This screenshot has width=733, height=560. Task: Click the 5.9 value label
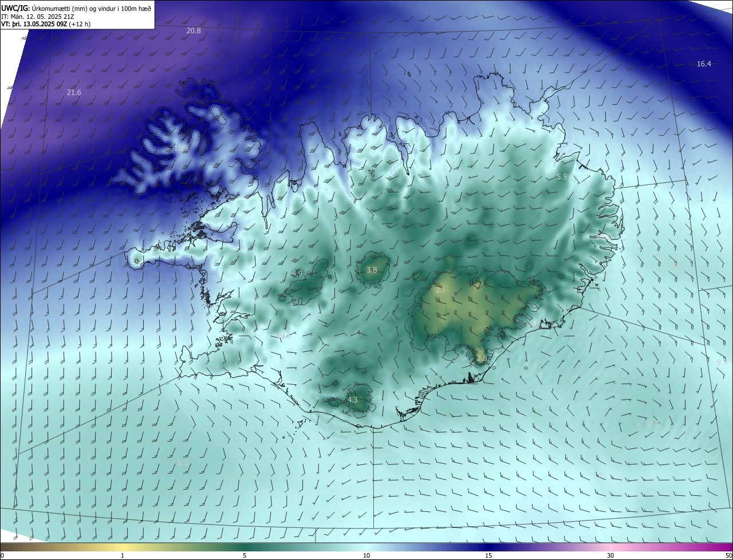point(562,177)
